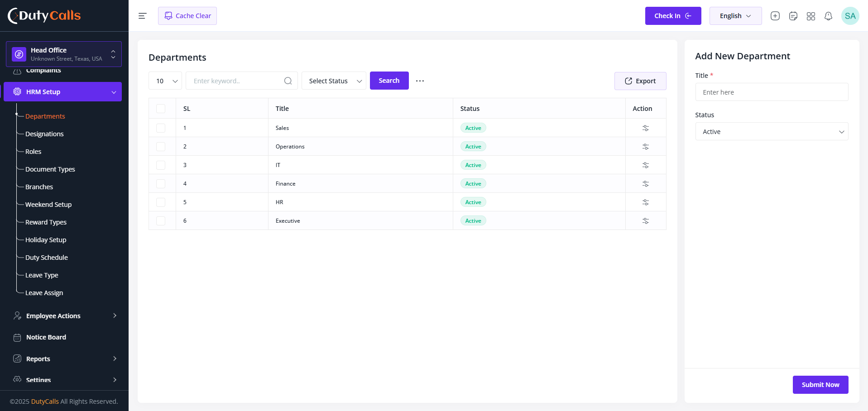This screenshot has height=411, width=868.
Task: Click the Export button
Action: click(x=640, y=81)
